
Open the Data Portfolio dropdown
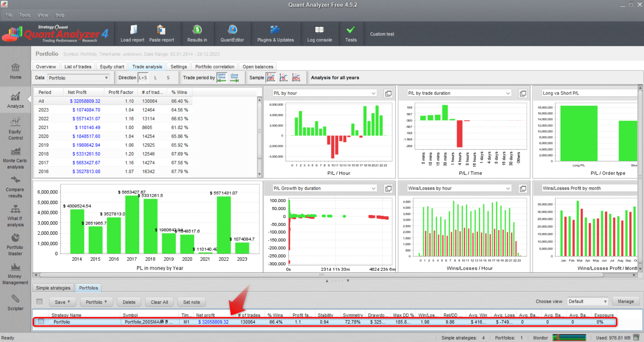(x=78, y=77)
